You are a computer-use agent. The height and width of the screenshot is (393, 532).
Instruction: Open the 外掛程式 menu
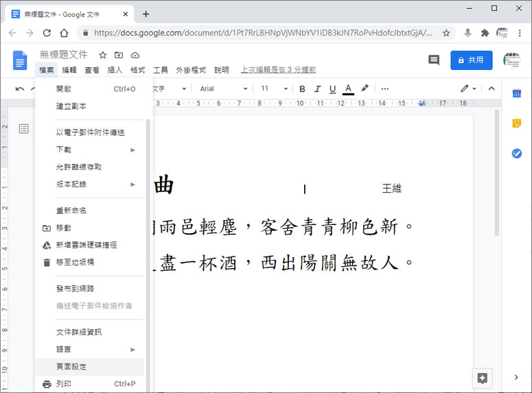point(191,70)
